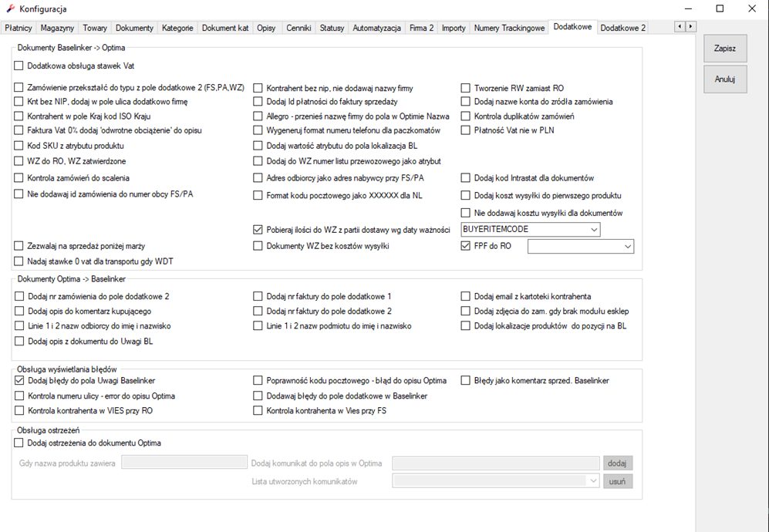Enable Dodaj nr zamówienia do pole dodatkowe 2
The height and width of the screenshot is (532, 769).
19,296
